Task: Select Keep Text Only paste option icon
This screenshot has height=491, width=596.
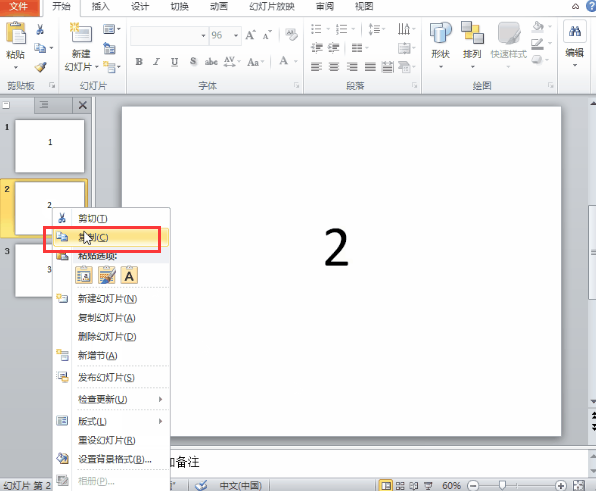Action: (x=129, y=275)
